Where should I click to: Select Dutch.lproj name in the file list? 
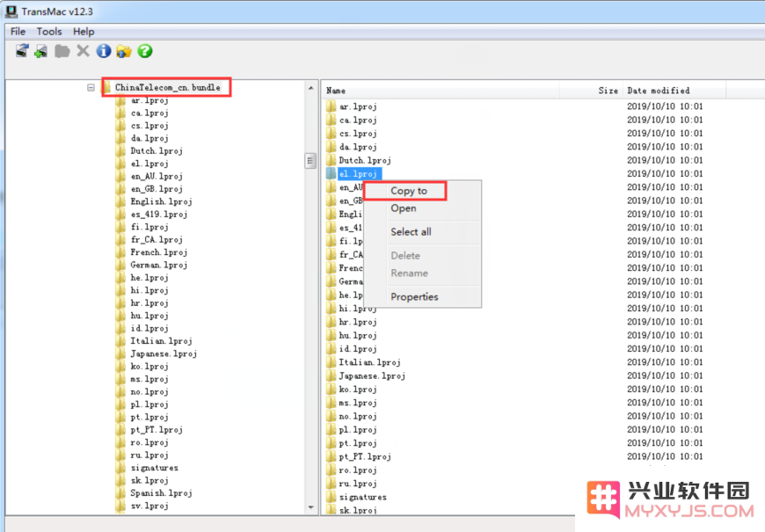click(x=365, y=161)
